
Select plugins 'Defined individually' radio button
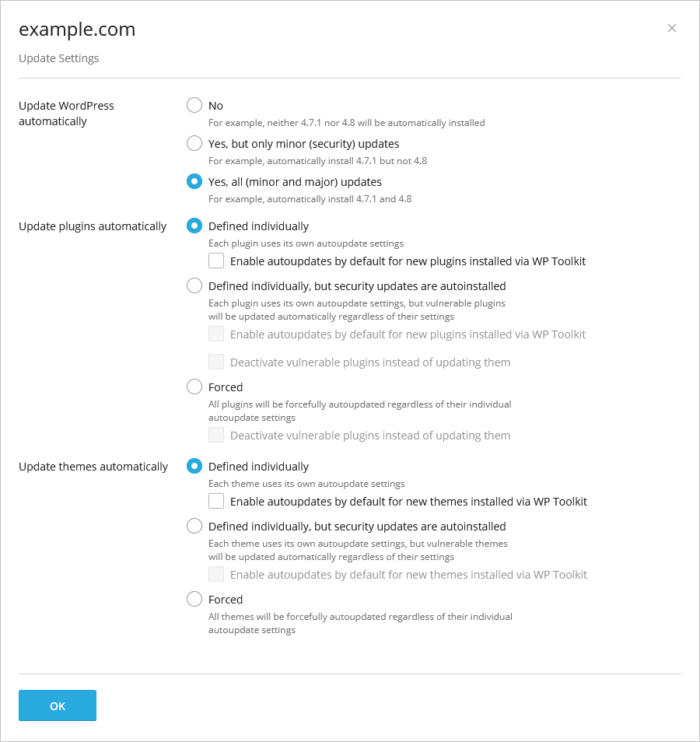194,226
